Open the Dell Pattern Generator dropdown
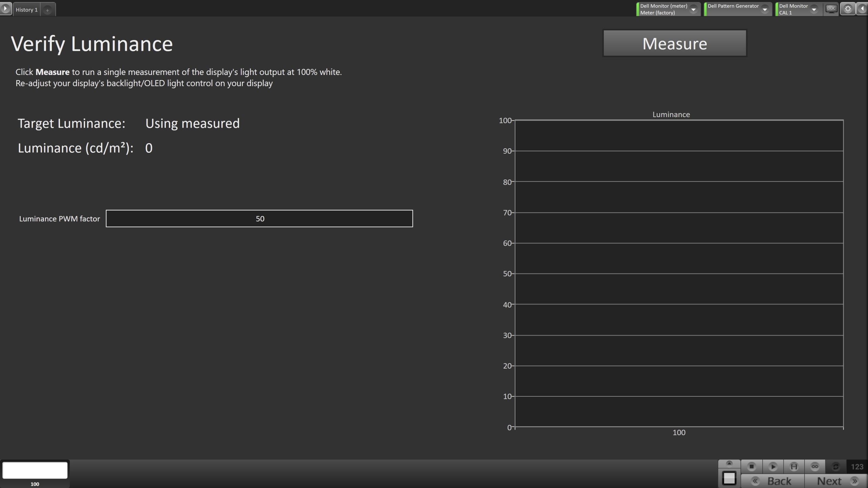The width and height of the screenshot is (868, 488). (738, 9)
